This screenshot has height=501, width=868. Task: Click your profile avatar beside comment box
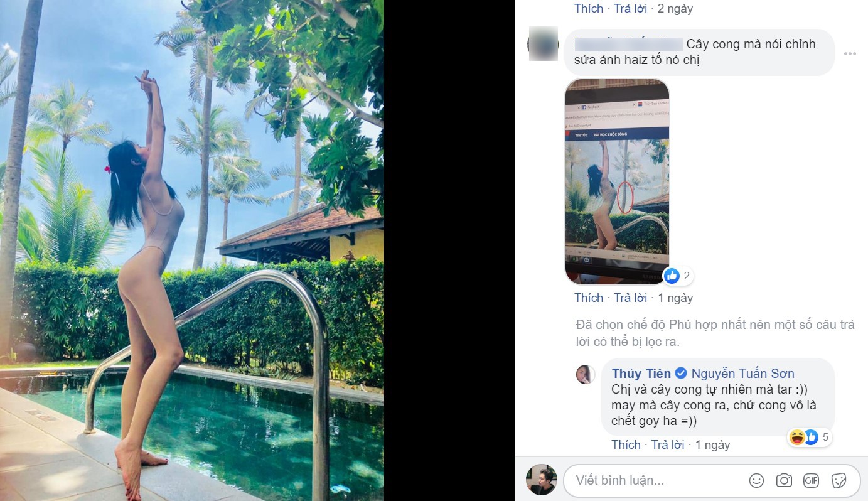541,480
